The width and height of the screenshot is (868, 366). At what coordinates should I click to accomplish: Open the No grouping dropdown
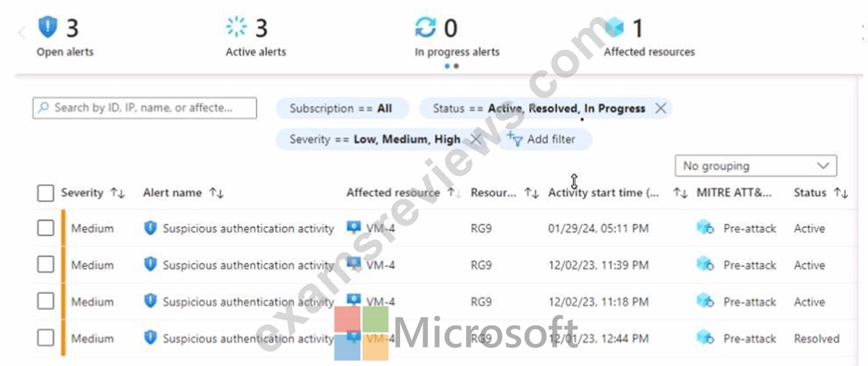pos(756,166)
